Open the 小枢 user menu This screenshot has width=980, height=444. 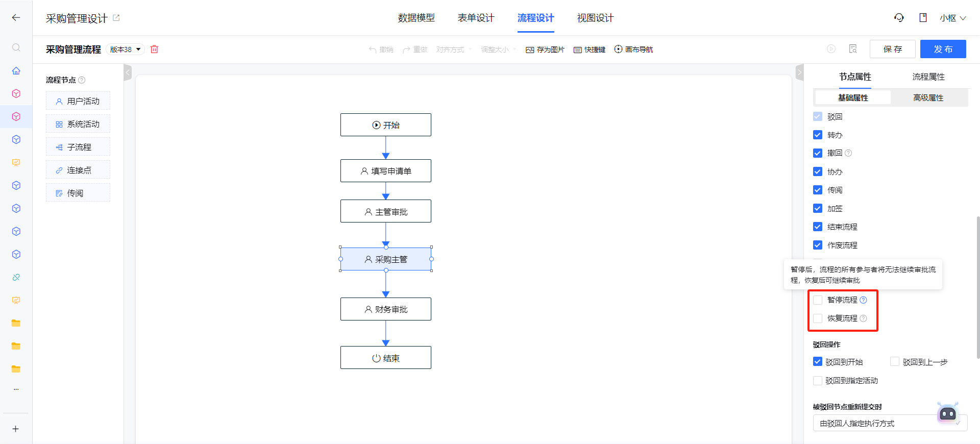[953, 18]
